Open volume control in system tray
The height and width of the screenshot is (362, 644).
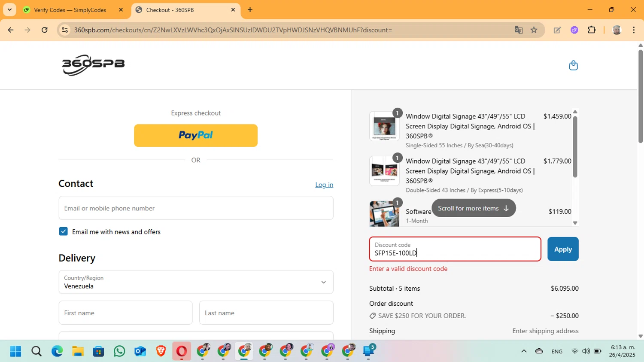pyautogui.click(x=586, y=351)
